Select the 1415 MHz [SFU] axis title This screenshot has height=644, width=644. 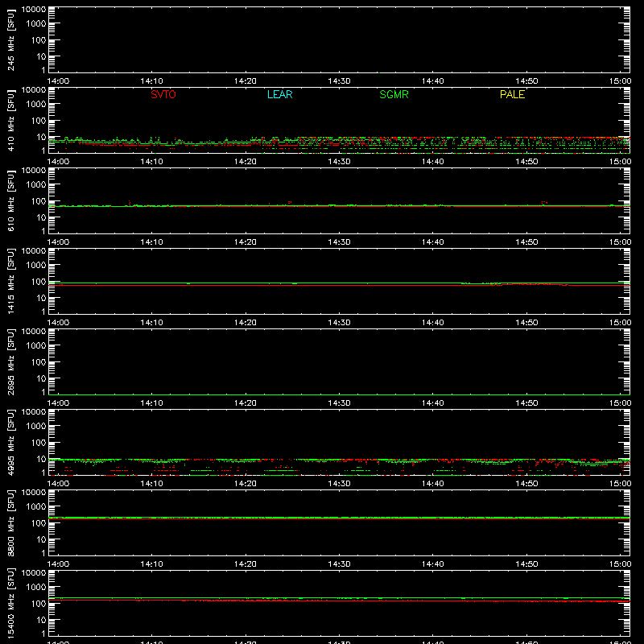(10, 281)
